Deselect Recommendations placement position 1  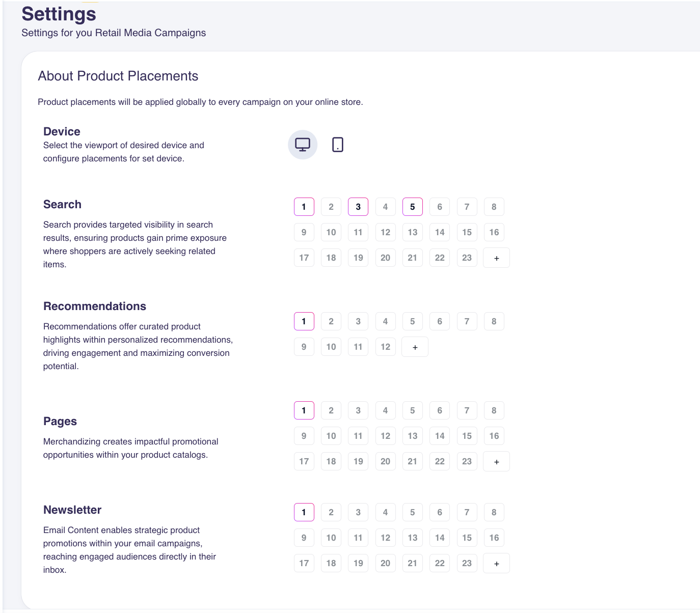(x=304, y=321)
